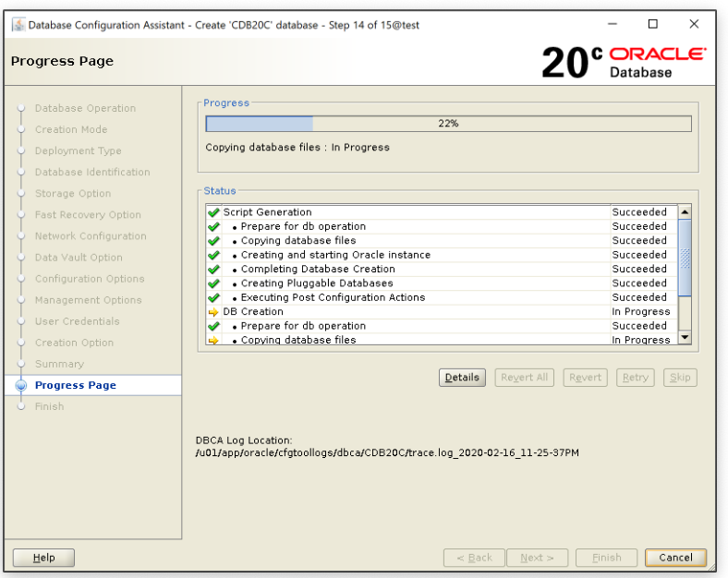Click the checkmark beside Completing Database Creation

click(213, 270)
